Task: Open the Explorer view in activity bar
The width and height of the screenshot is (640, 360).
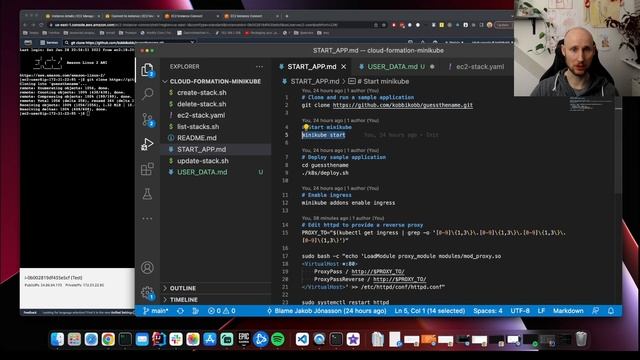Action: [147, 70]
